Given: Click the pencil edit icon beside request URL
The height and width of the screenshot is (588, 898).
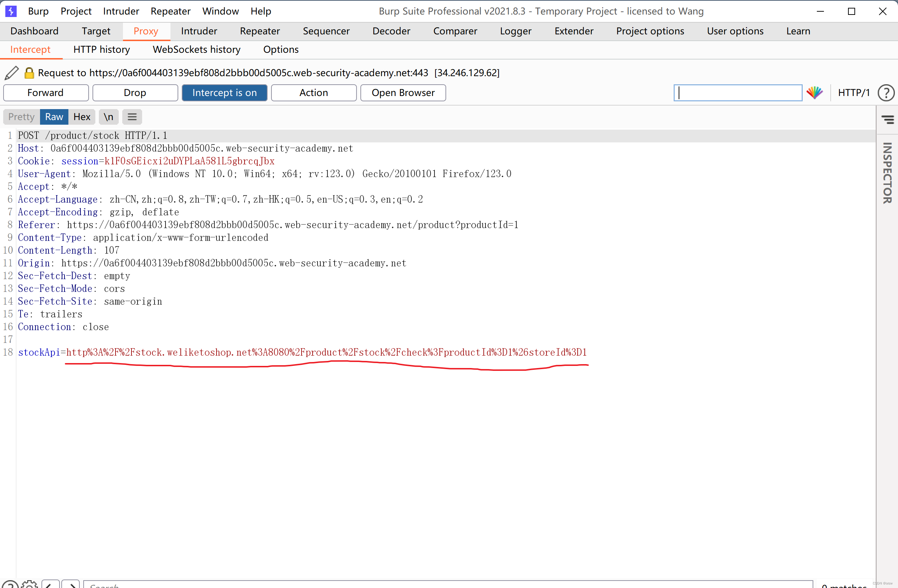Looking at the screenshot, I should (x=12, y=73).
